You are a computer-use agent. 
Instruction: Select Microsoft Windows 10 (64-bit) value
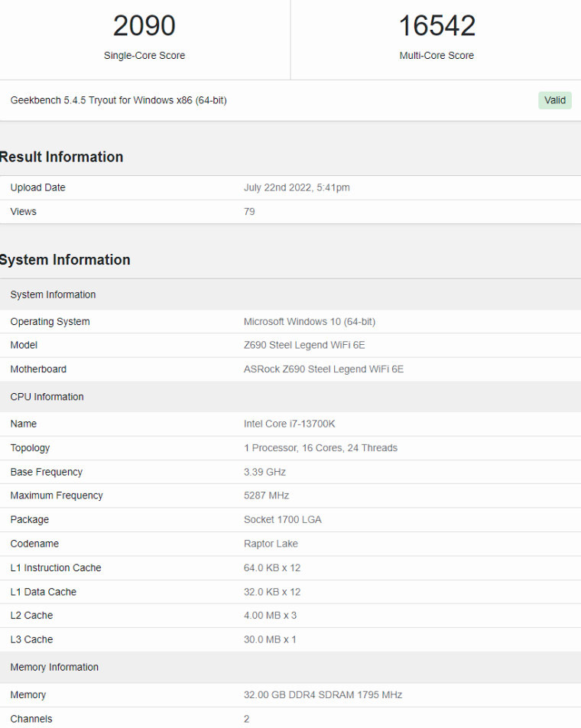pyautogui.click(x=309, y=322)
